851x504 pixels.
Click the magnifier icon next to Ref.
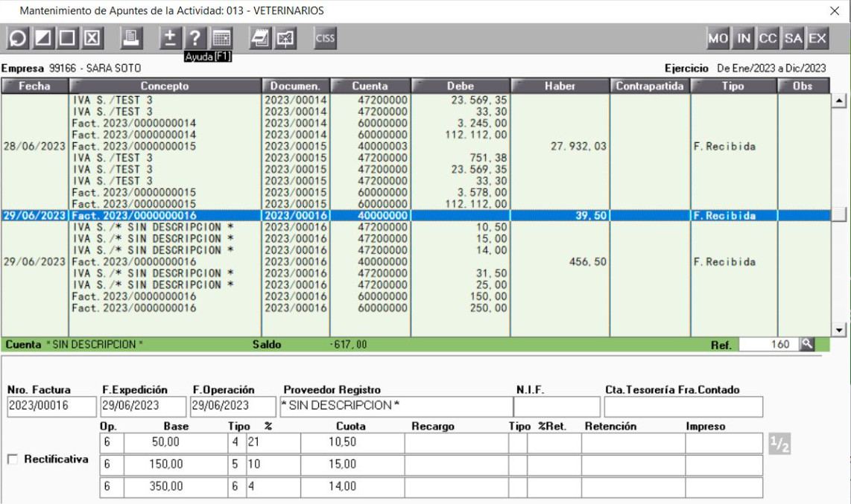[807, 344]
